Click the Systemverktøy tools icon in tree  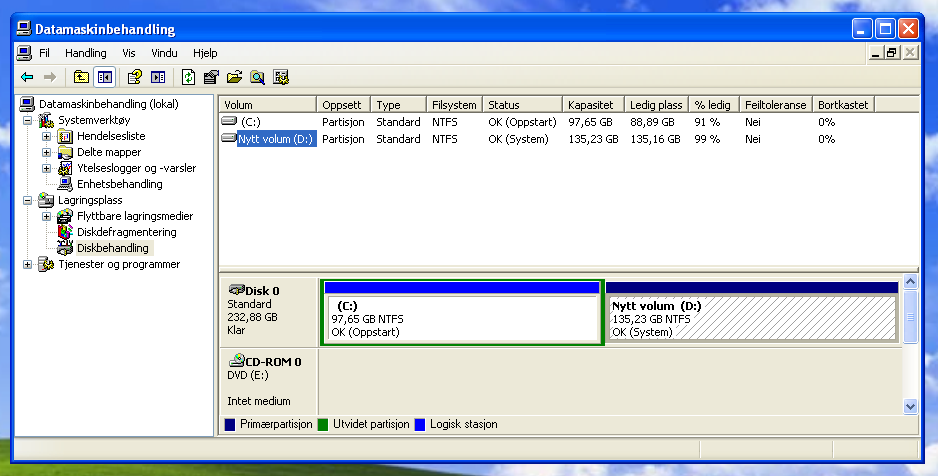click(x=46, y=120)
